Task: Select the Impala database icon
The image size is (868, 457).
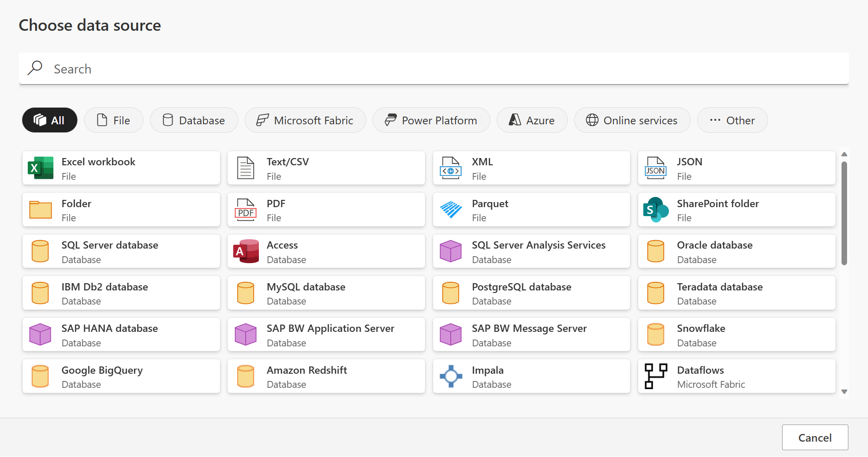Action: [450, 376]
